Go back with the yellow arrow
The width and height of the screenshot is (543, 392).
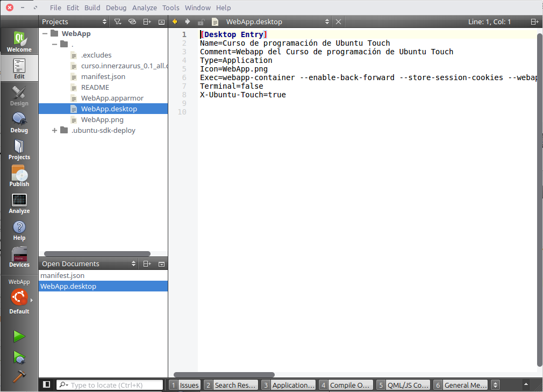pyautogui.click(x=175, y=22)
